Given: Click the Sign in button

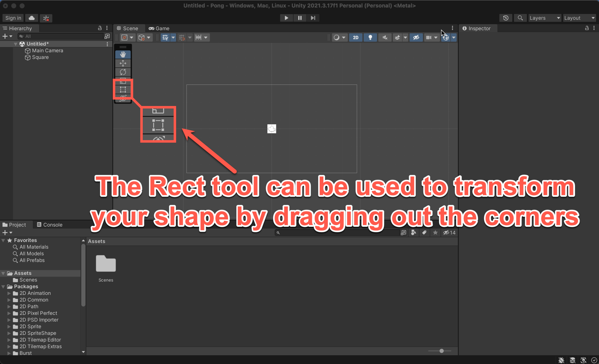Looking at the screenshot, I should 13,18.
